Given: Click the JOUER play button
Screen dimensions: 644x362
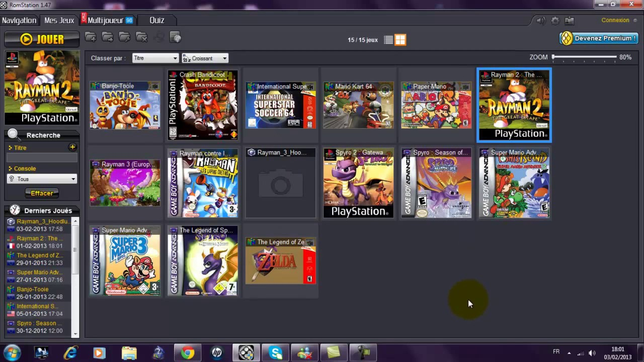Looking at the screenshot, I should point(42,39).
